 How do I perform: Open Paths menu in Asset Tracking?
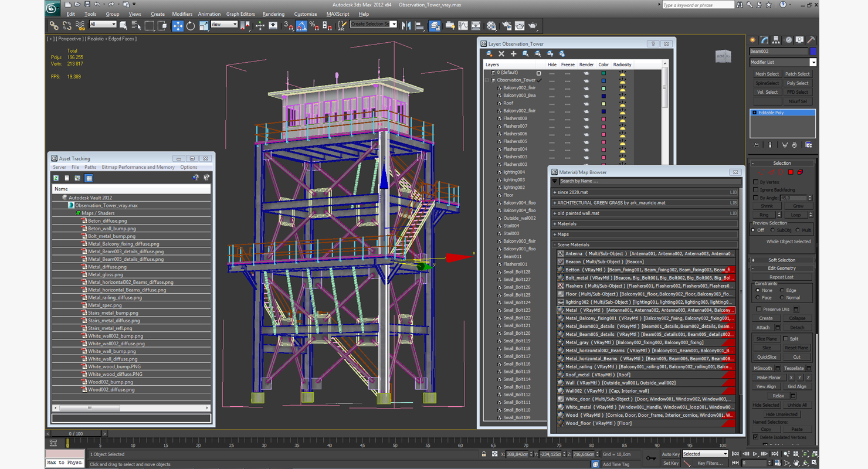[90, 167]
